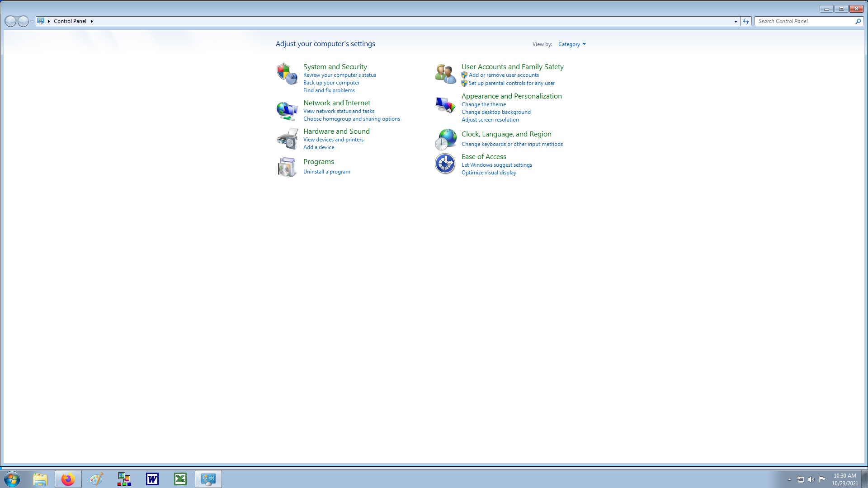Click Change keyboards or other input methods
Screen dimensions: 868x488
click(512, 144)
